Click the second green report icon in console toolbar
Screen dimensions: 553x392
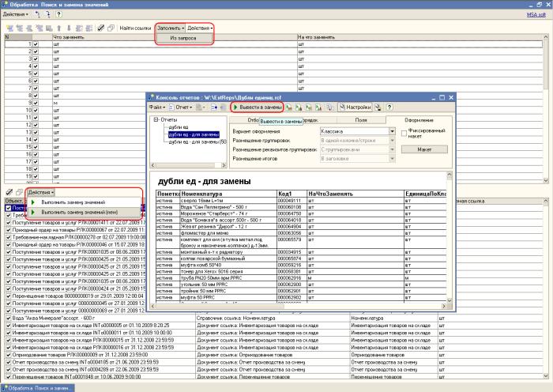299,107
